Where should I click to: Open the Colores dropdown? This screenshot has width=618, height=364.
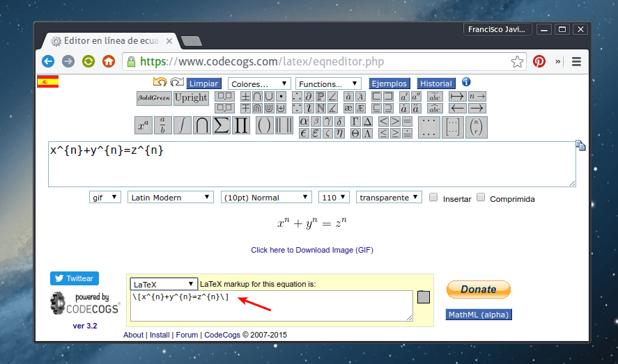click(259, 84)
